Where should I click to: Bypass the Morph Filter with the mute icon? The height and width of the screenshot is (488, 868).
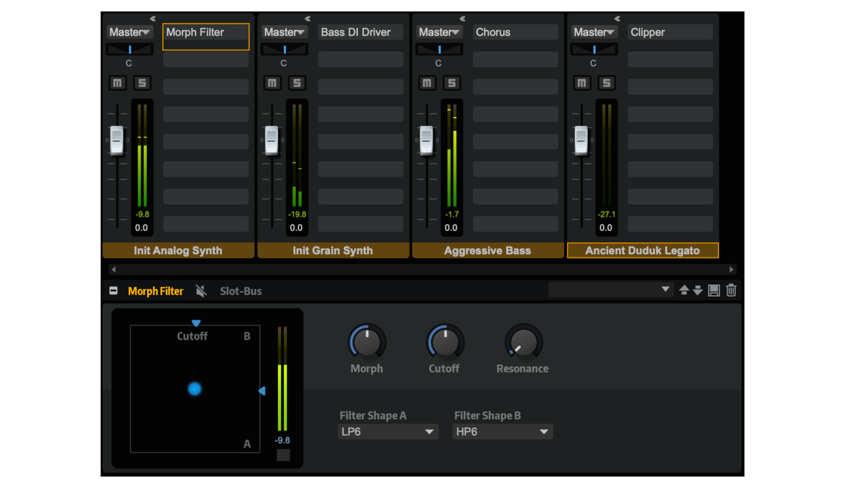click(x=201, y=291)
